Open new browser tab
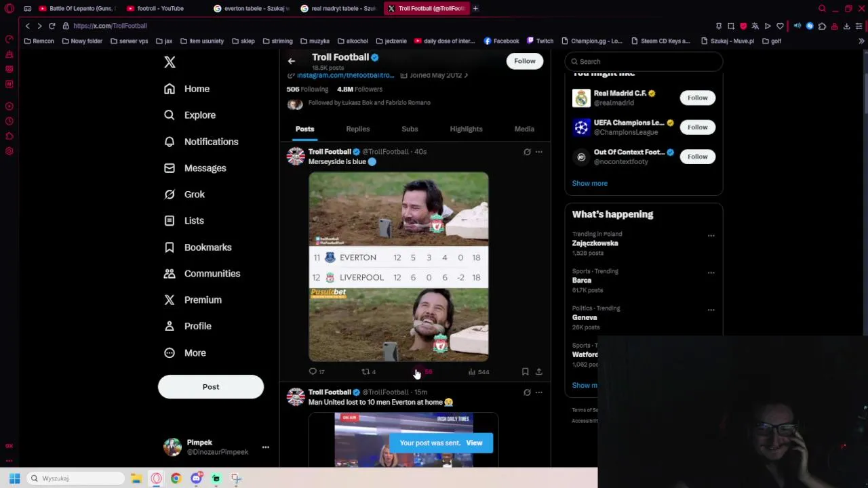868x488 pixels. (475, 8)
